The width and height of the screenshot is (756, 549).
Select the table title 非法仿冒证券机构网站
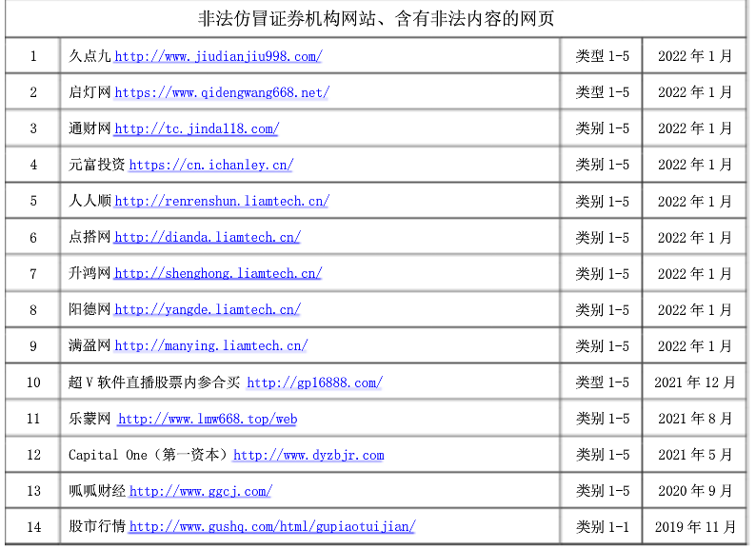(287, 19)
